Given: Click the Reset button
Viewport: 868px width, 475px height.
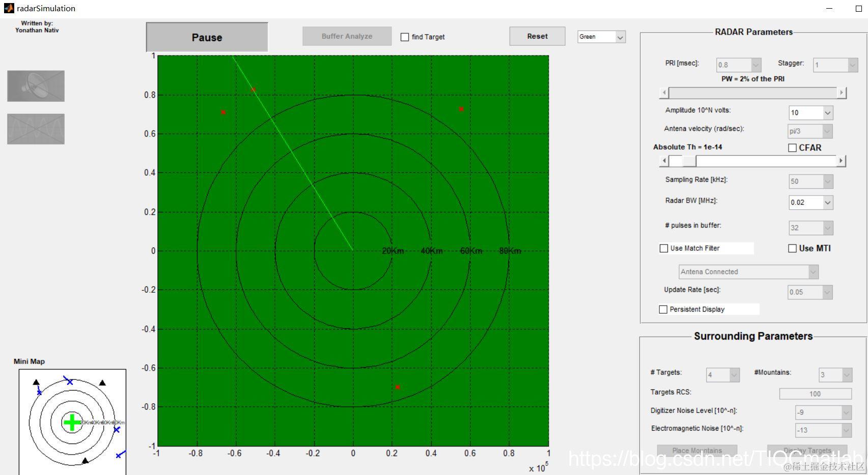Looking at the screenshot, I should [x=537, y=36].
